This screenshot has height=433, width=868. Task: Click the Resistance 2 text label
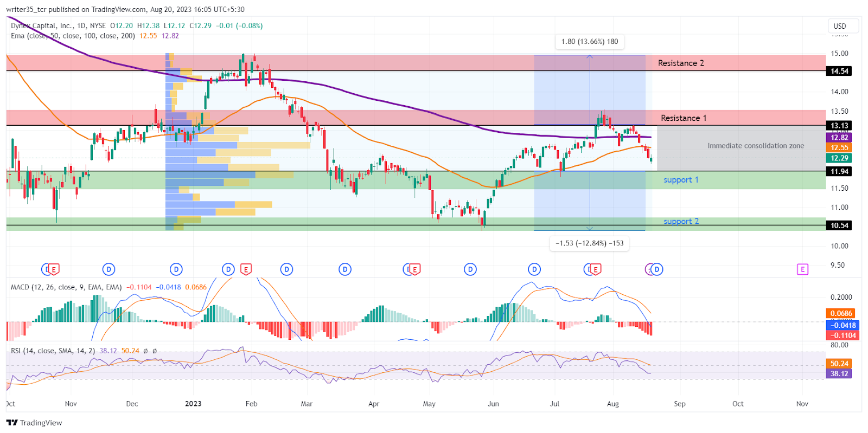pos(681,63)
